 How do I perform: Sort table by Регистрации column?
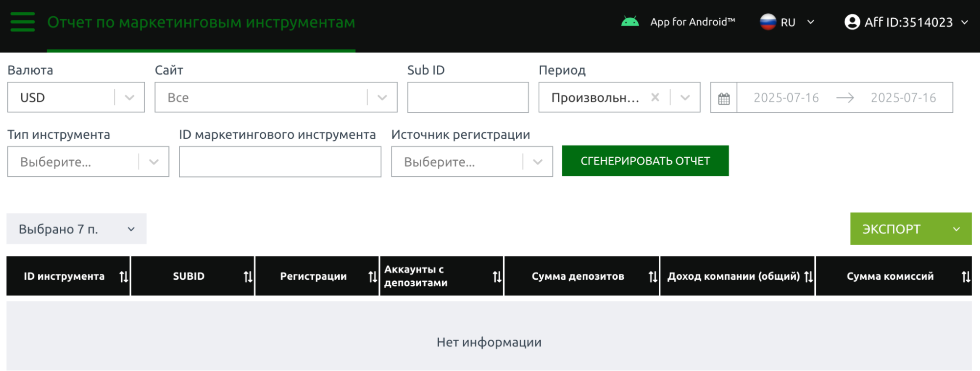(373, 277)
